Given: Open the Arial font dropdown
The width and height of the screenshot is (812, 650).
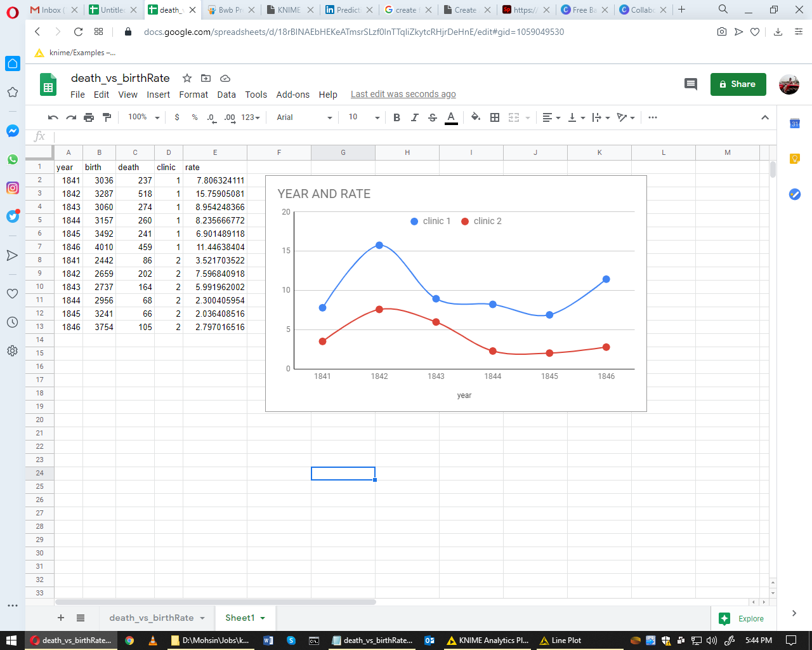Looking at the screenshot, I should click(x=304, y=117).
